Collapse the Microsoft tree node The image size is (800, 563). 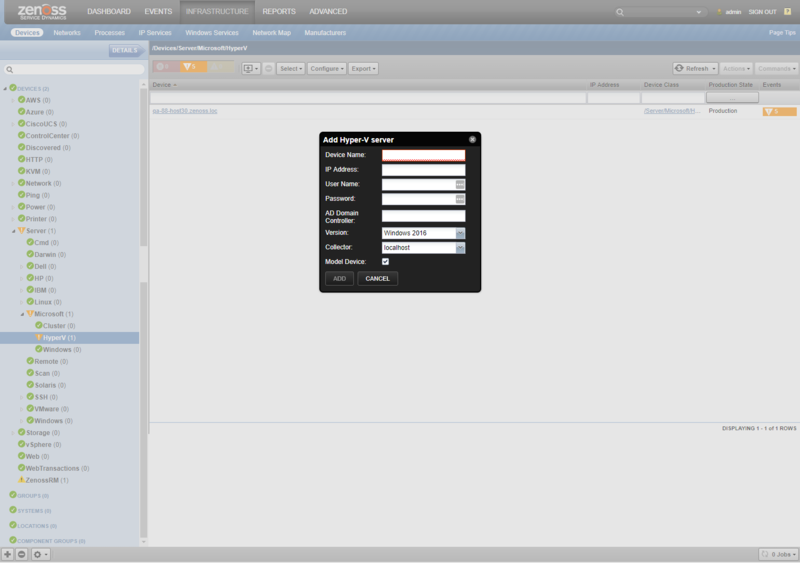click(22, 314)
